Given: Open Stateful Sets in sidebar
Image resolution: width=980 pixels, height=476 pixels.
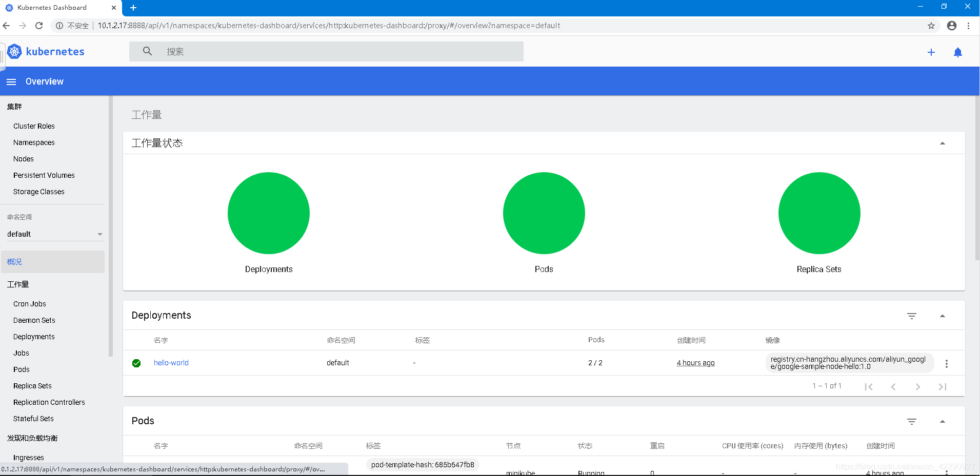Looking at the screenshot, I should click(x=33, y=419).
